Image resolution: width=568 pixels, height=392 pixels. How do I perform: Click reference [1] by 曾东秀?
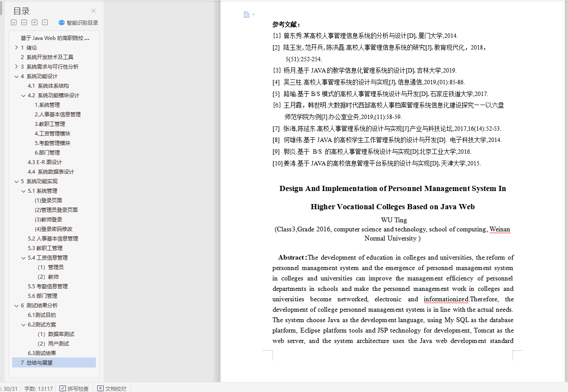tap(365, 36)
